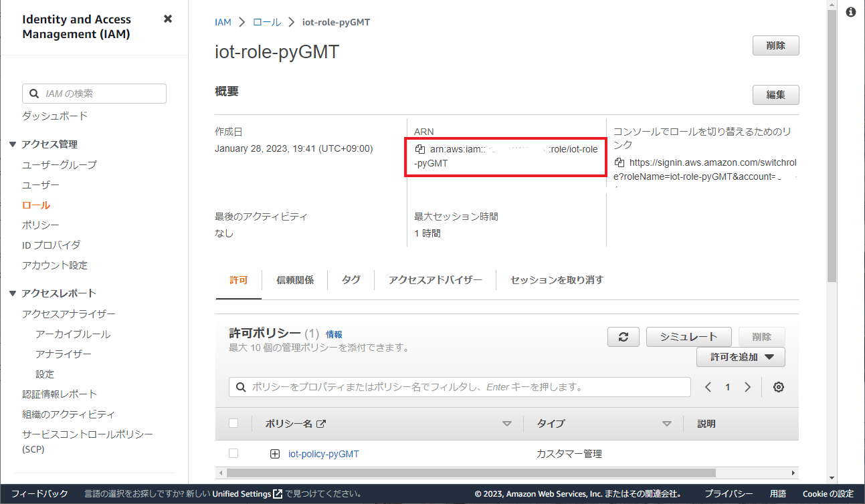Collapse the アクセスレポート section
The image size is (865, 504).
pos(13,293)
